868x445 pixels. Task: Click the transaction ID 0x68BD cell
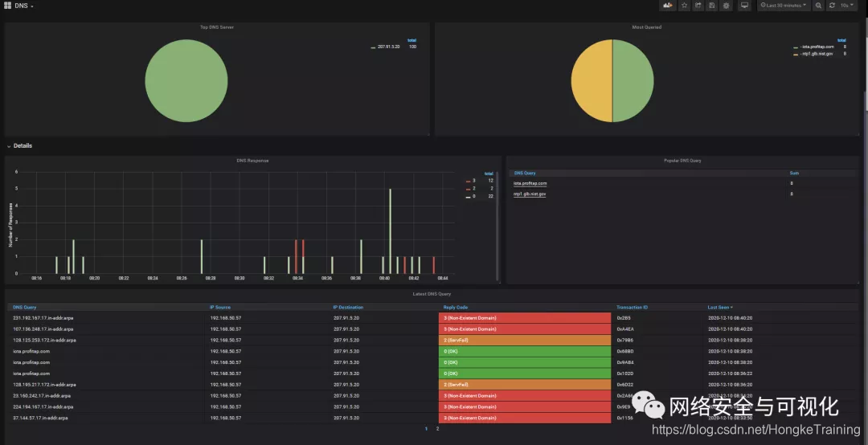(x=625, y=352)
